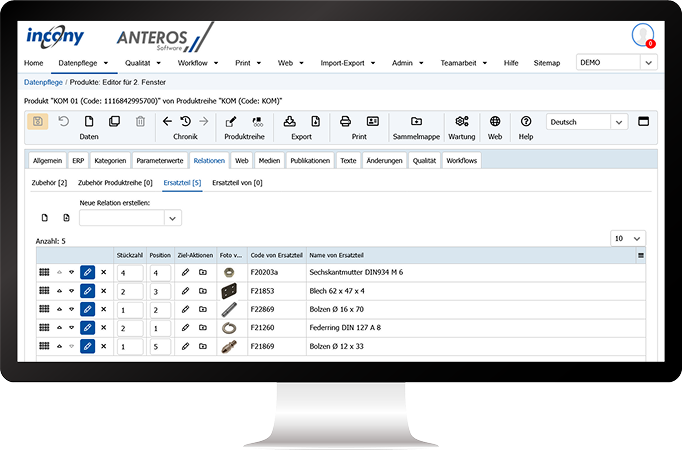Open Help question mark icon
This screenshot has width=682, height=450.
coord(526,121)
